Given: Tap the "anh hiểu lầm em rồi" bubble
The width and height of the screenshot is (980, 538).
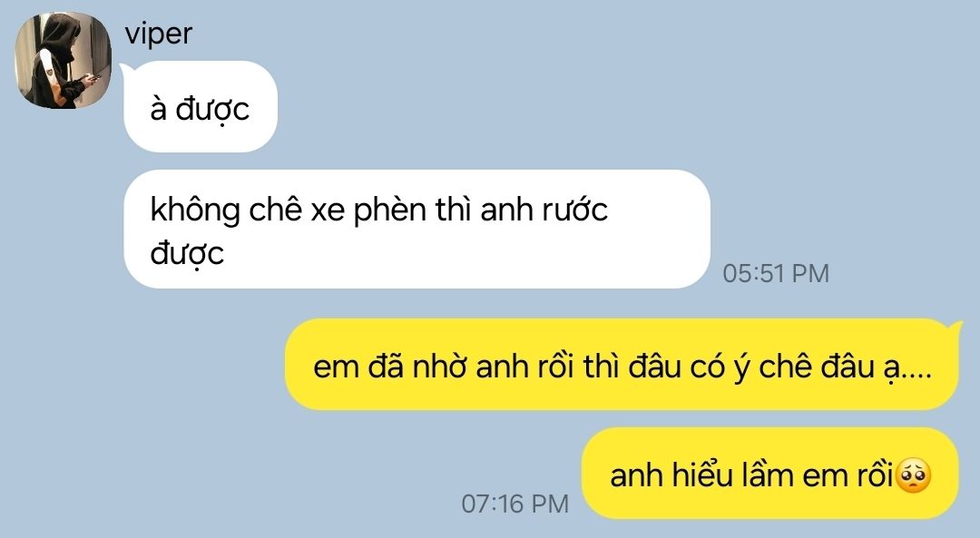Looking at the screenshot, I should click(x=770, y=473).
